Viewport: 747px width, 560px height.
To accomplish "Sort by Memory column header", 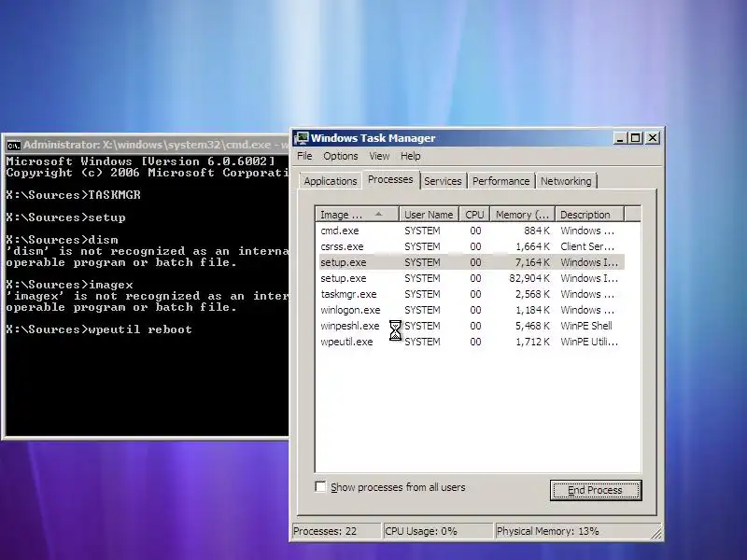I will coord(523,215).
